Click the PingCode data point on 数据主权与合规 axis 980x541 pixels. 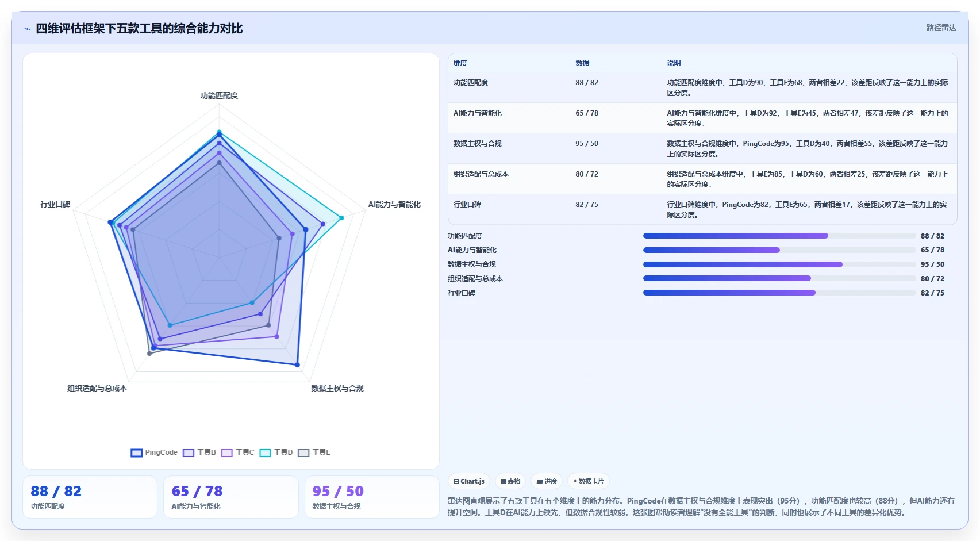pos(297,364)
